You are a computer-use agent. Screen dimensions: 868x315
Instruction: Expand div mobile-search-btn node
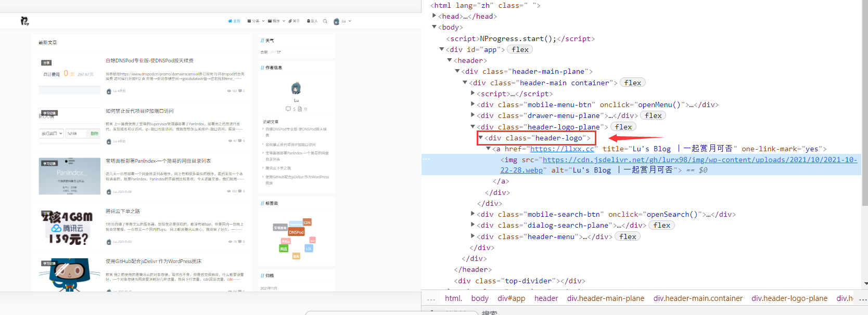[x=473, y=214]
